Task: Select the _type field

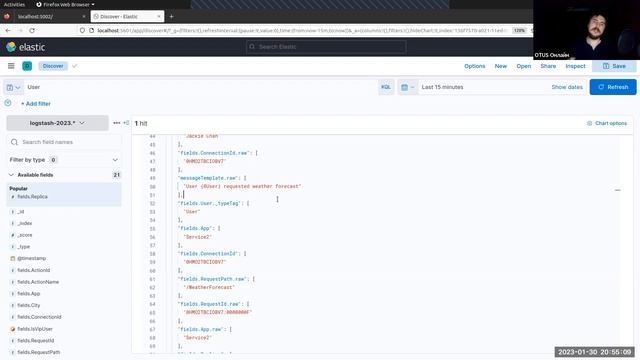Action: 24,247
